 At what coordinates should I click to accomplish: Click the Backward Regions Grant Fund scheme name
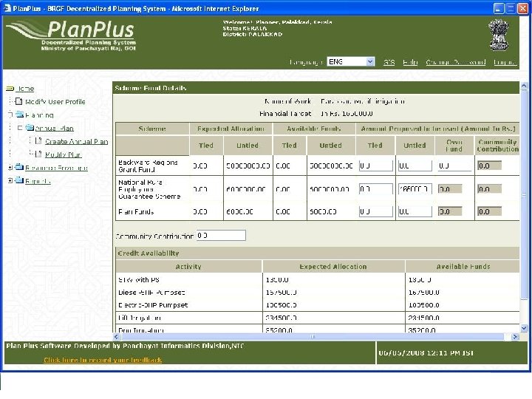(x=148, y=166)
